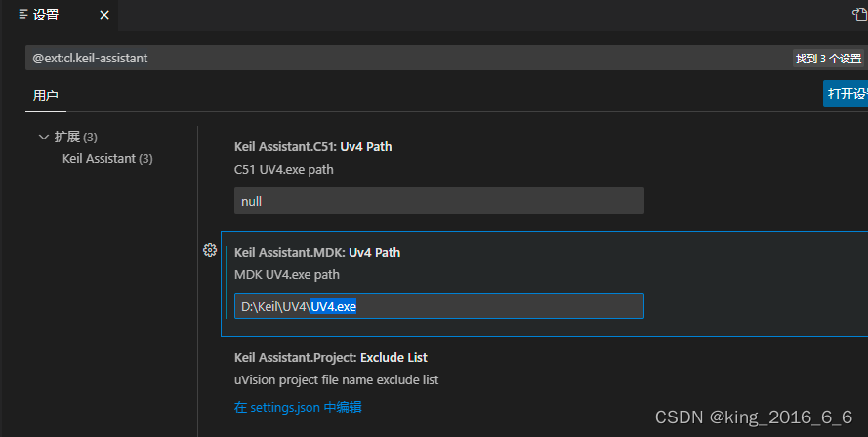The height and width of the screenshot is (437, 868).
Task: Click the 找到 3 个设置 results badge
Action: pyautogui.click(x=828, y=59)
